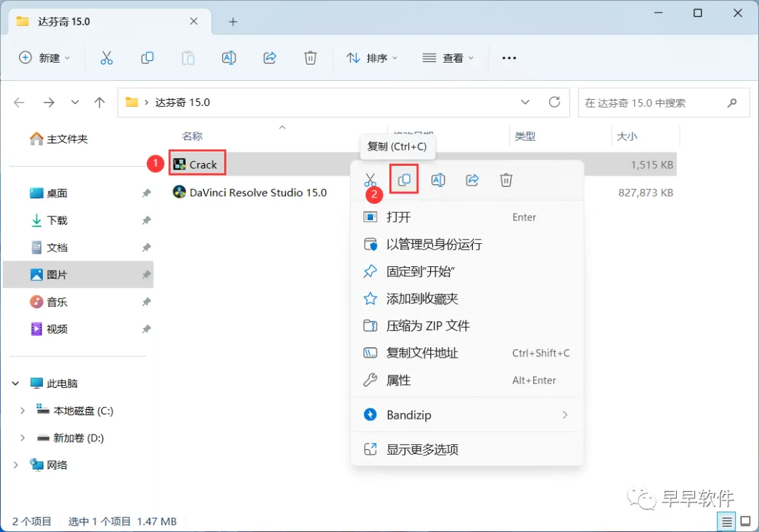Image resolution: width=759 pixels, height=532 pixels.
Task: Open the three-dot more options menu
Action: (509, 58)
